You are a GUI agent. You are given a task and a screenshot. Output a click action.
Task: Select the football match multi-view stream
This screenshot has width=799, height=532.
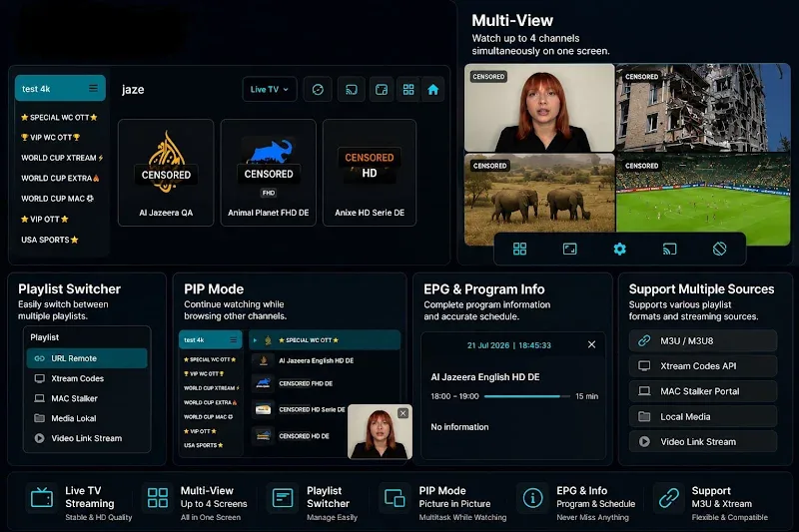point(703,194)
